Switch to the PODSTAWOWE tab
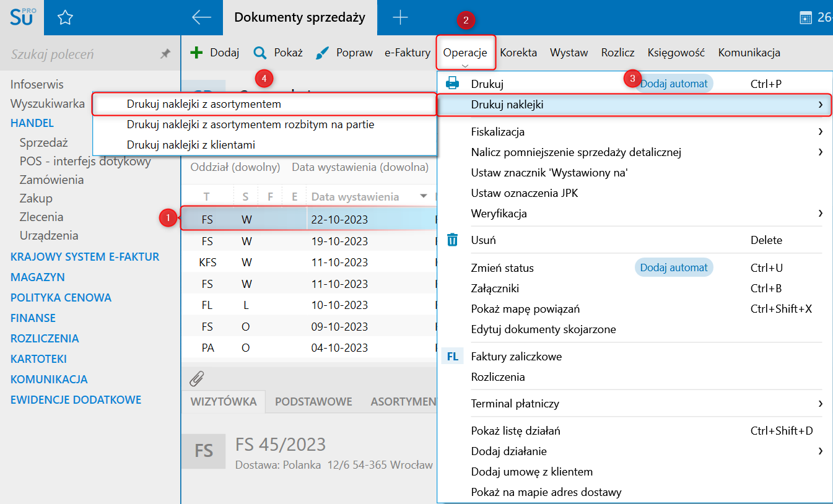This screenshot has width=833, height=504. click(313, 401)
